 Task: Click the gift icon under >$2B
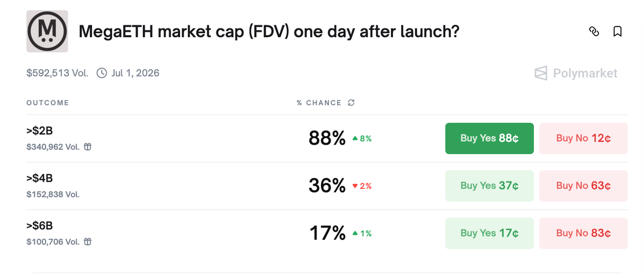(x=88, y=147)
